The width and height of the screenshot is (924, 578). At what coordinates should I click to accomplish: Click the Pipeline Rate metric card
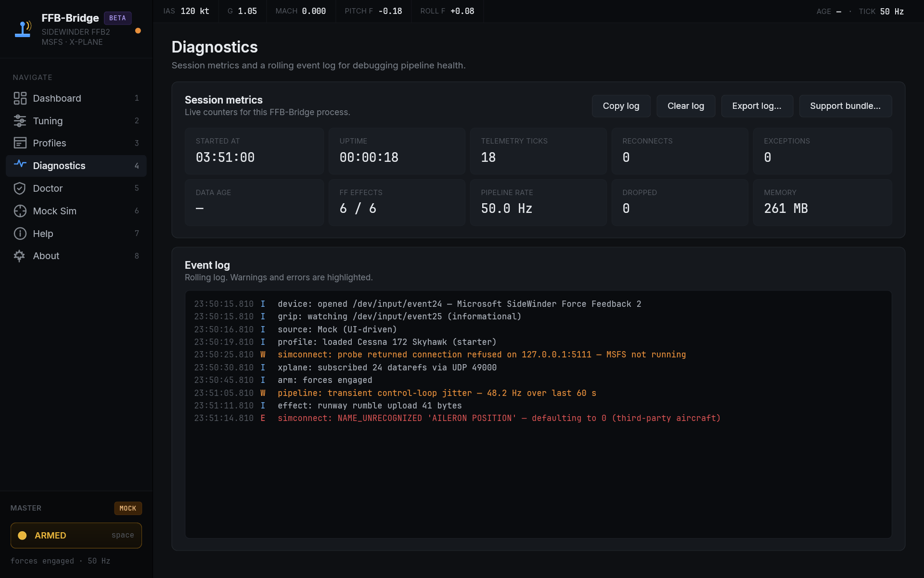538,202
